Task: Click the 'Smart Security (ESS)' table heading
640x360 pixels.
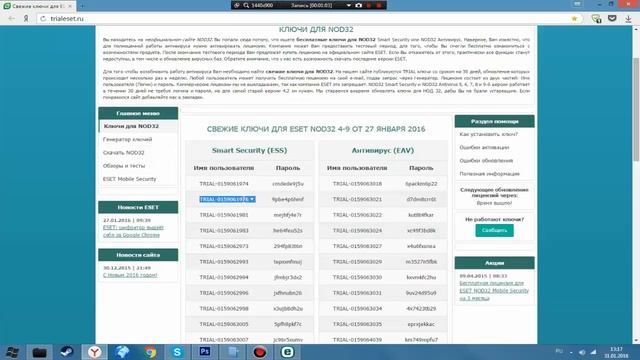Action: tap(249, 150)
